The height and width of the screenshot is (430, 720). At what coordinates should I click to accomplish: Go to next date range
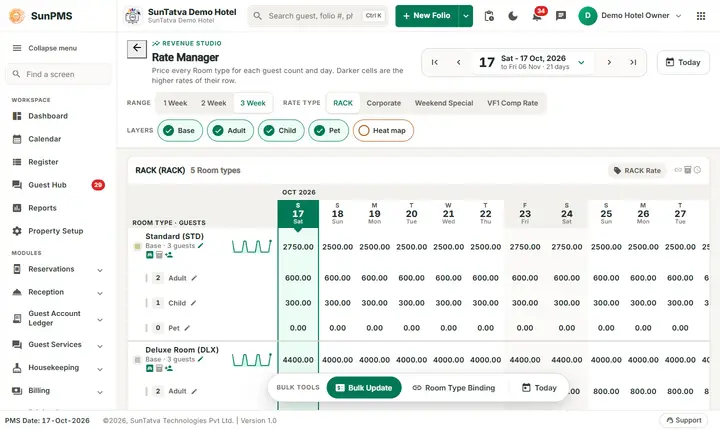(609, 62)
